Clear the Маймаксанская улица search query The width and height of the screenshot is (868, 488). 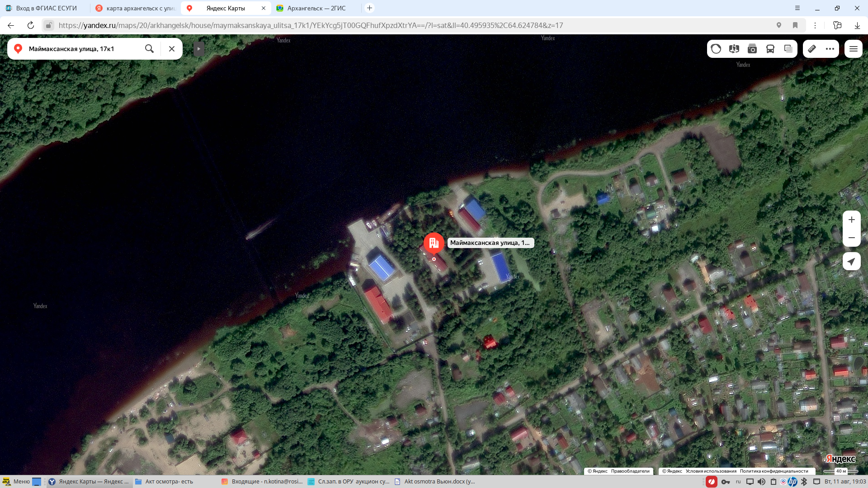pyautogui.click(x=172, y=49)
